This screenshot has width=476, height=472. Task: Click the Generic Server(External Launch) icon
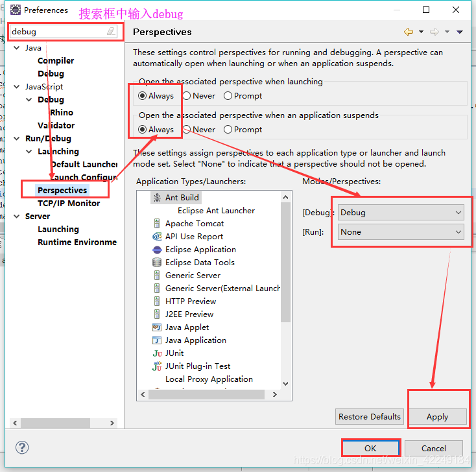click(157, 289)
